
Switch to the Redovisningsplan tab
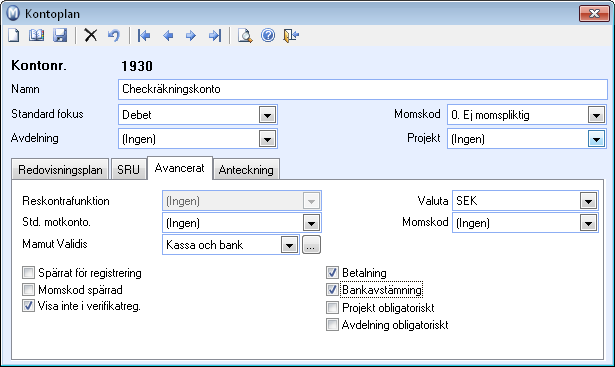60,170
